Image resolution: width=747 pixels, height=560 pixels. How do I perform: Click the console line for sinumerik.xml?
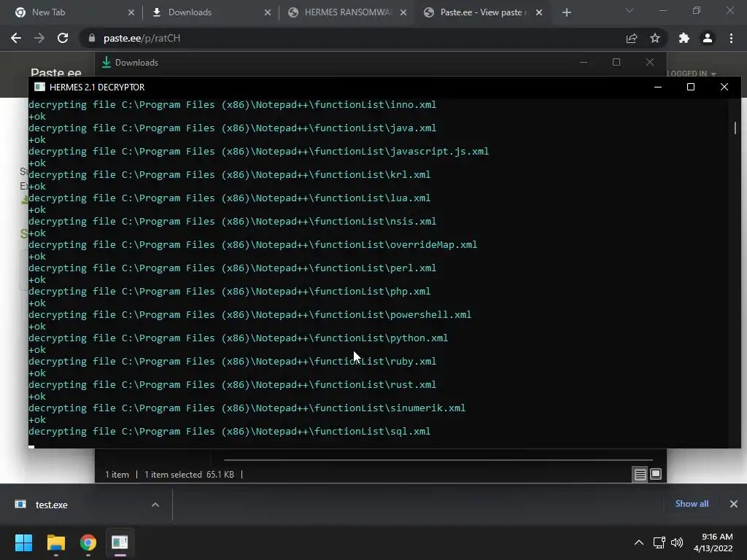(x=247, y=408)
